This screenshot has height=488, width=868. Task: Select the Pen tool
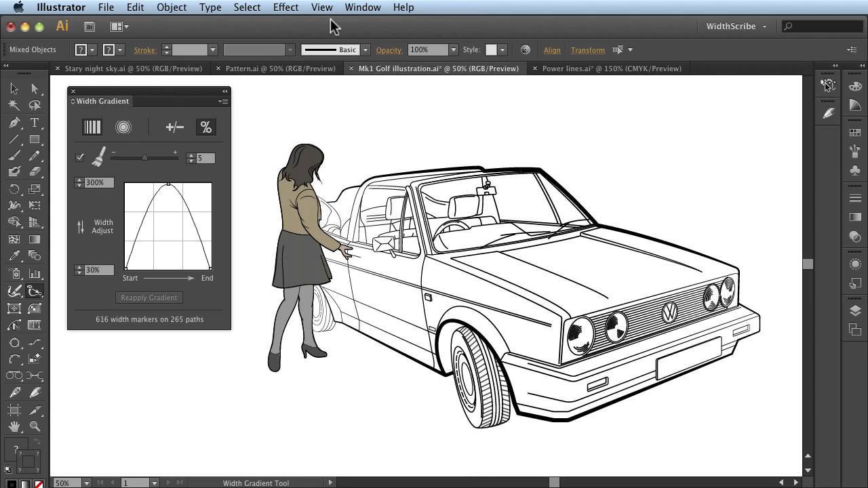pos(14,123)
